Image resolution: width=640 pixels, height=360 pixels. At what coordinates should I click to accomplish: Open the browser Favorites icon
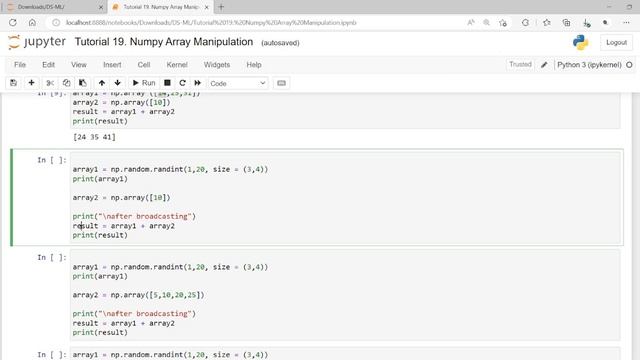click(547, 23)
